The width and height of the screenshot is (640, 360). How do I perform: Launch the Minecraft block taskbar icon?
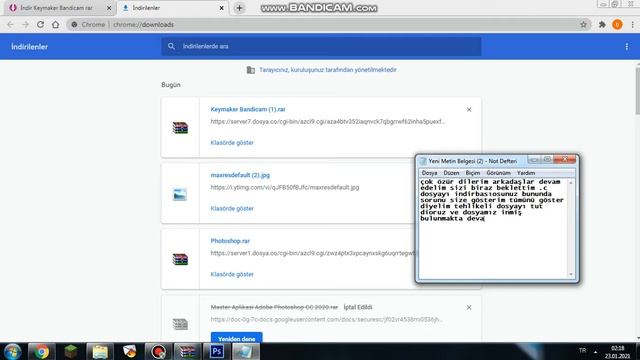click(71, 351)
